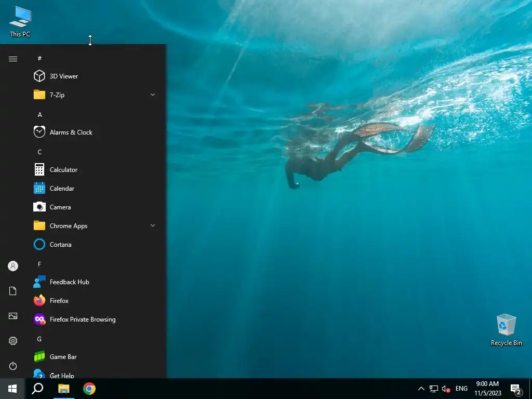Open the Get Help app

(x=96, y=373)
